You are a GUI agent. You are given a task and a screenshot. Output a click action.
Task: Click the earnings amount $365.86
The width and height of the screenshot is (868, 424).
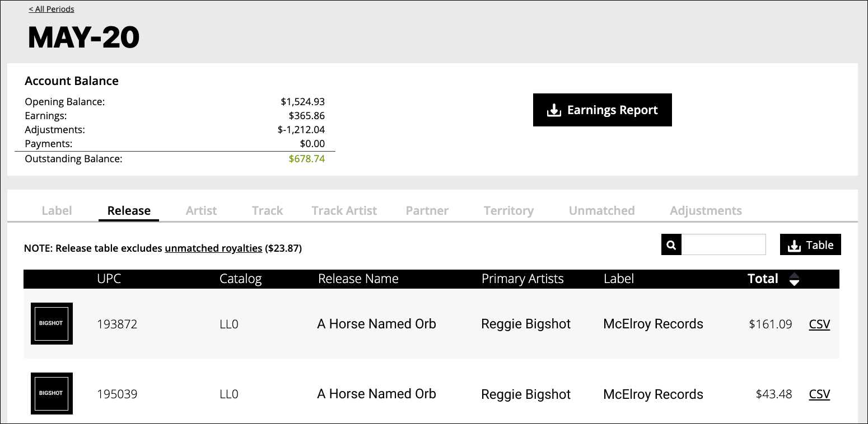click(x=307, y=116)
